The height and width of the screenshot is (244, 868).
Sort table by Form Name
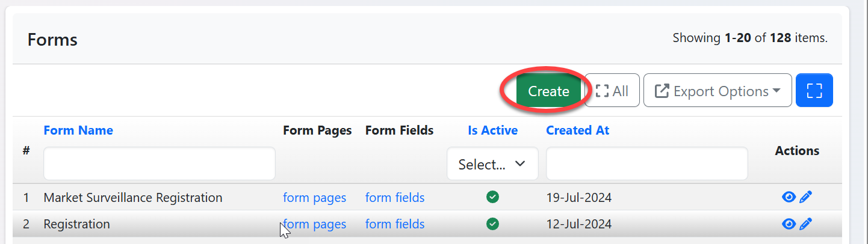coord(78,130)
